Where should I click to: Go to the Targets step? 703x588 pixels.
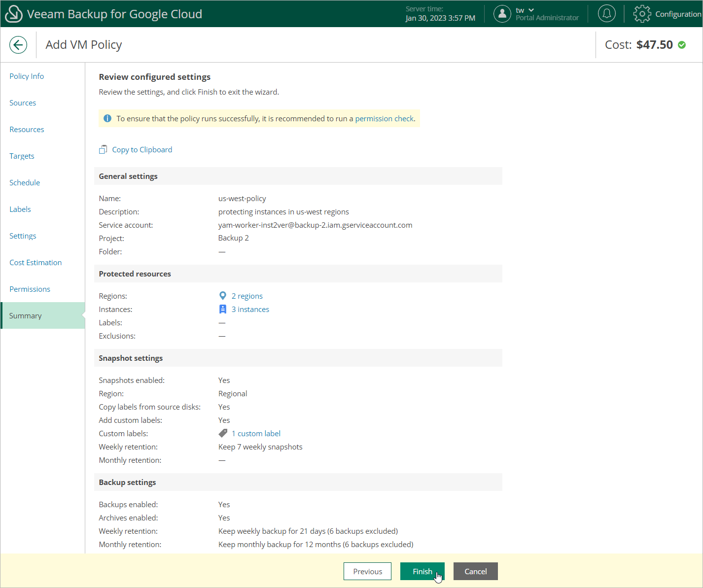(x=22, y=156)
